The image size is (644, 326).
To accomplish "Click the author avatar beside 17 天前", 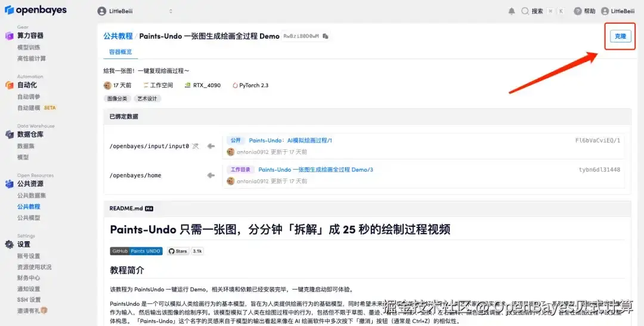I will pyautogui.click(x=107, y=85).
